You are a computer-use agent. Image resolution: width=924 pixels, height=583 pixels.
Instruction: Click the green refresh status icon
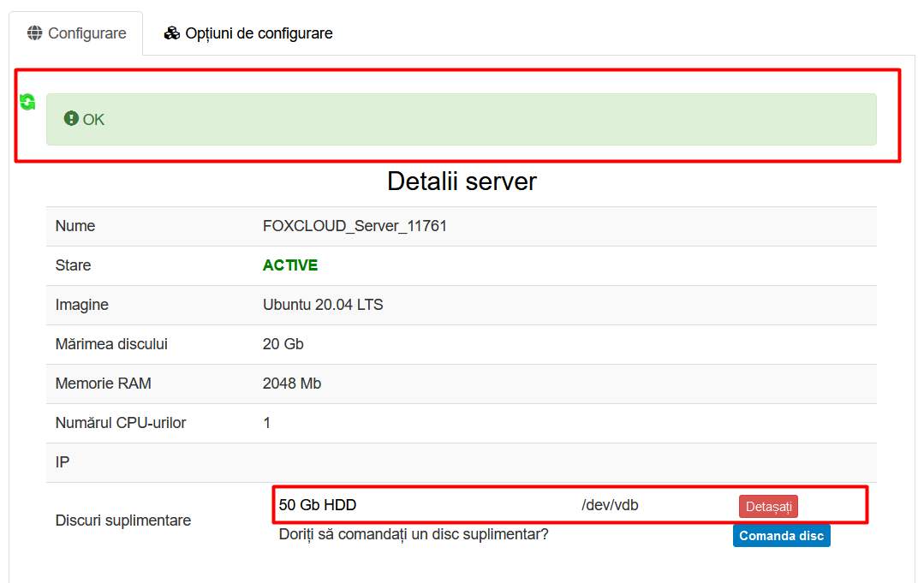click(27, 102)
